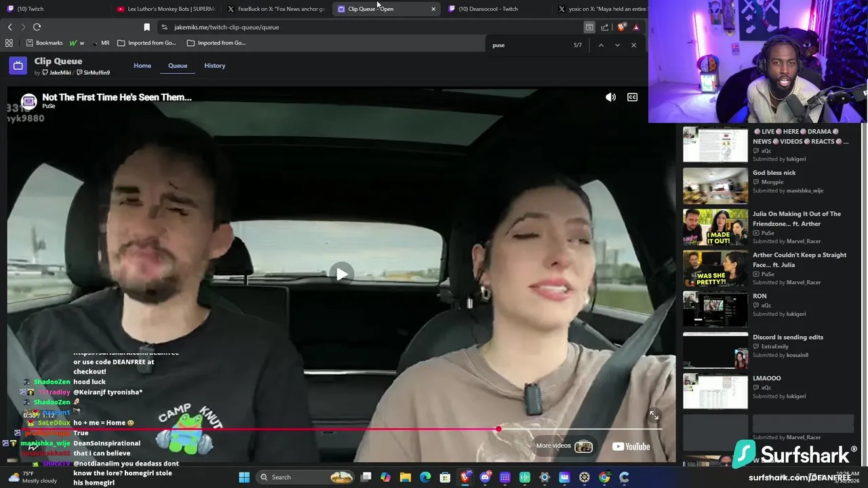
Task: Switch to Brave browser in taskbar
Action: tap(465, 477)
